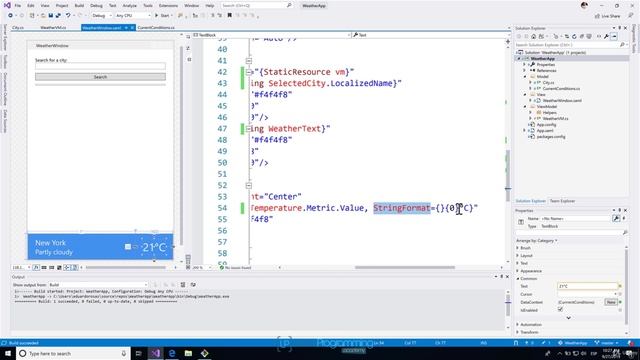Click the Properties panel events lightning icon
This screenshot has width=640, height=360.
[x=623, y=219]
